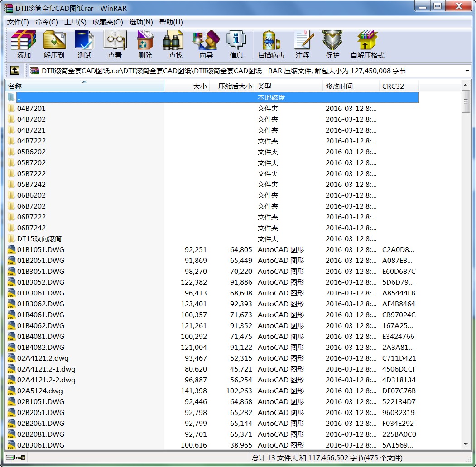
Task: Select the 02A5124.dwg file
Action: click(40, 391)
